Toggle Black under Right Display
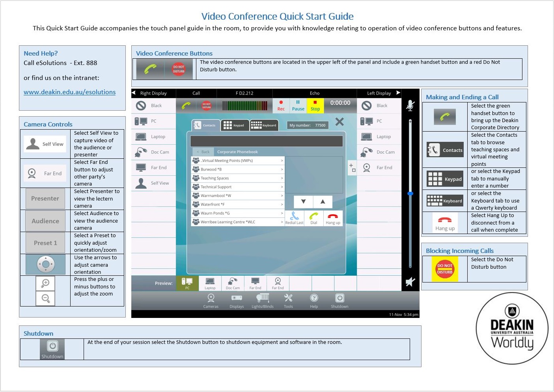This screenshot has width=554, height=392. (153, 106)
